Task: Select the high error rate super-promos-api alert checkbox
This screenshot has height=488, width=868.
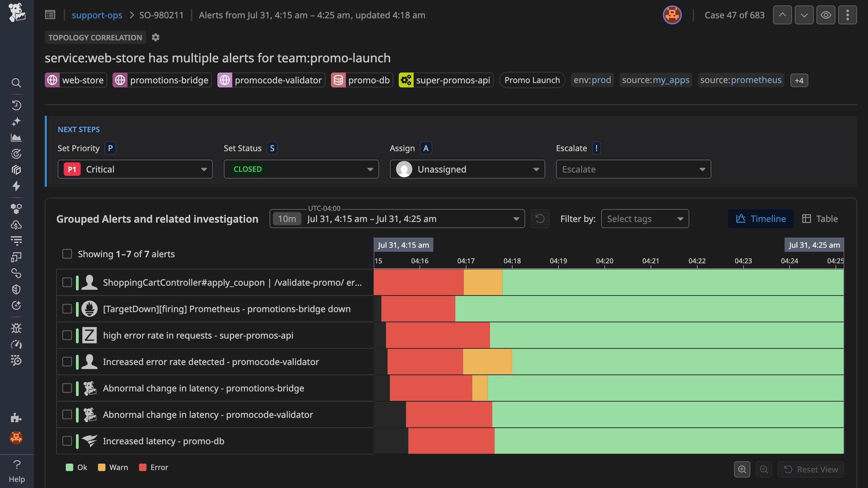Action: (67, 335)
